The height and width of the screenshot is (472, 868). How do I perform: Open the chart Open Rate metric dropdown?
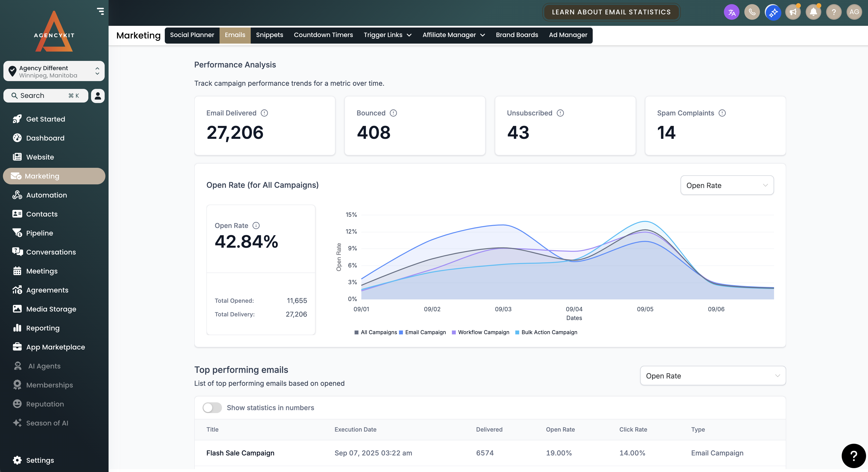coord(727,185)
